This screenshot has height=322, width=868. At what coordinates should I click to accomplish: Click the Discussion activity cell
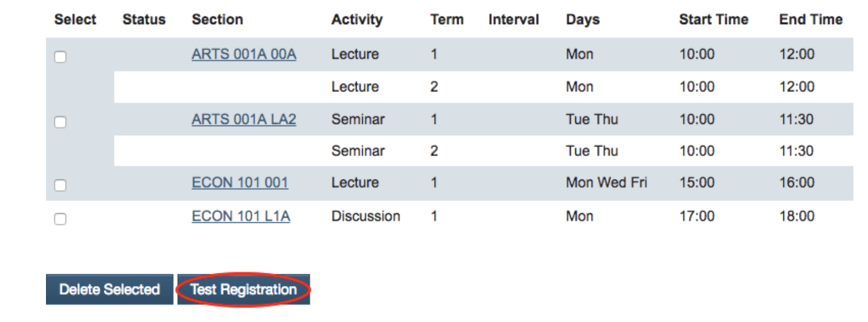366,217
